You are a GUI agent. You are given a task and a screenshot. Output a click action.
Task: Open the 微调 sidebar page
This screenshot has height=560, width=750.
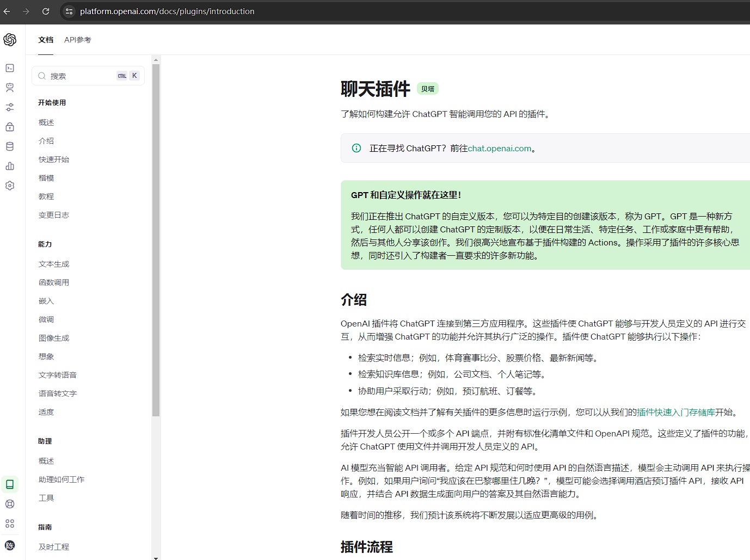pos(46,319)
